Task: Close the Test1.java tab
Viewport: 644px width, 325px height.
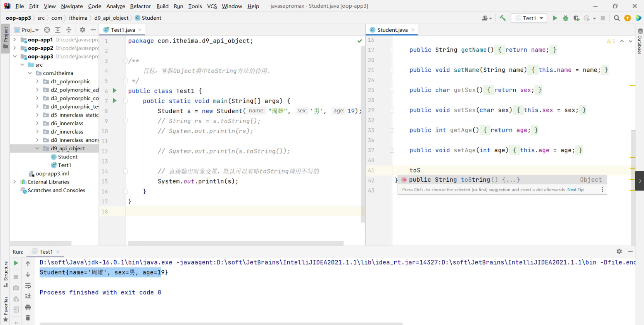Action: coord(140,30)
